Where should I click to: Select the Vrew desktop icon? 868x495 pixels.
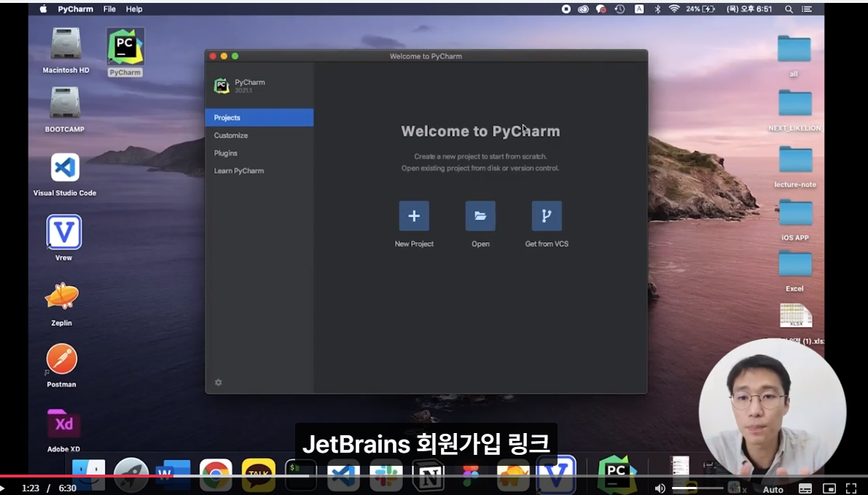point(63,232)
